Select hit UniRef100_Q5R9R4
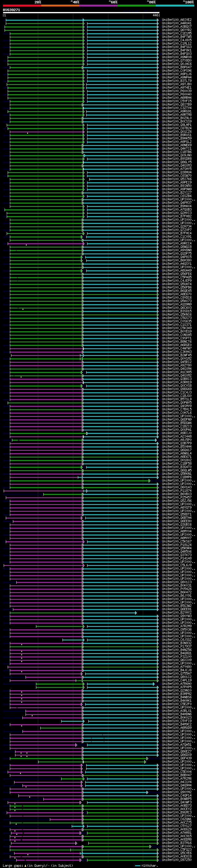The image size is (197, 868). pos(177,548)
